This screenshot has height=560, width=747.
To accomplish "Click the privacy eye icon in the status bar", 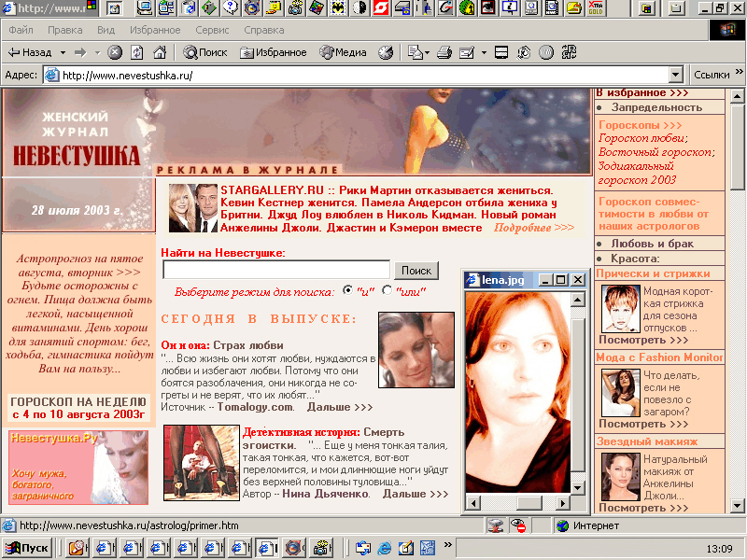I will pyautogui.click(x=518, y=525).
